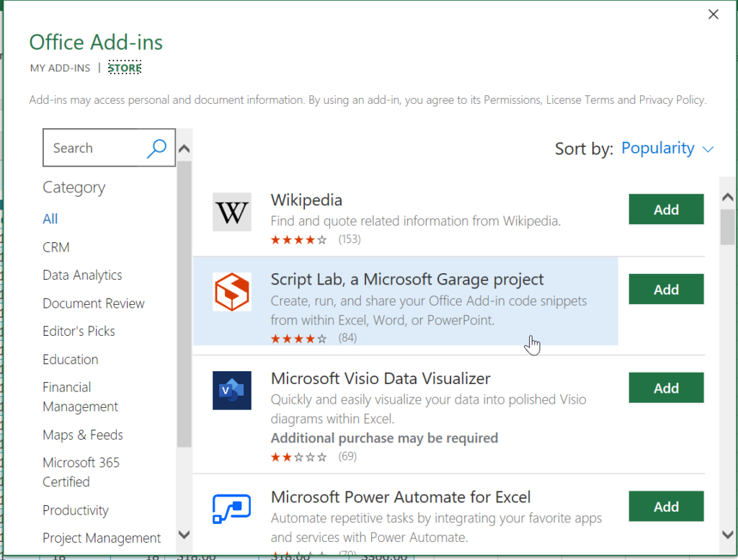Click the Wikipedia add-in logo
738x560 pixels.
(232, 212)
